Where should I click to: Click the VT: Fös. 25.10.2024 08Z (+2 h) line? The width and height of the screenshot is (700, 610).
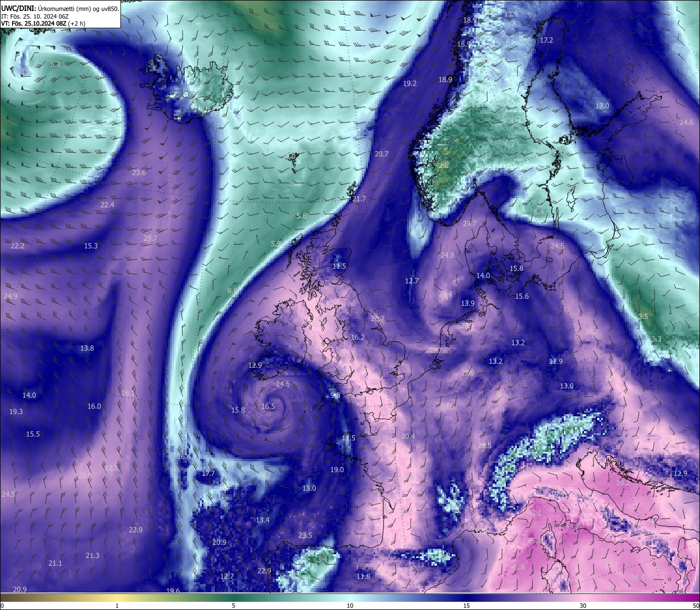coord(43,24)
